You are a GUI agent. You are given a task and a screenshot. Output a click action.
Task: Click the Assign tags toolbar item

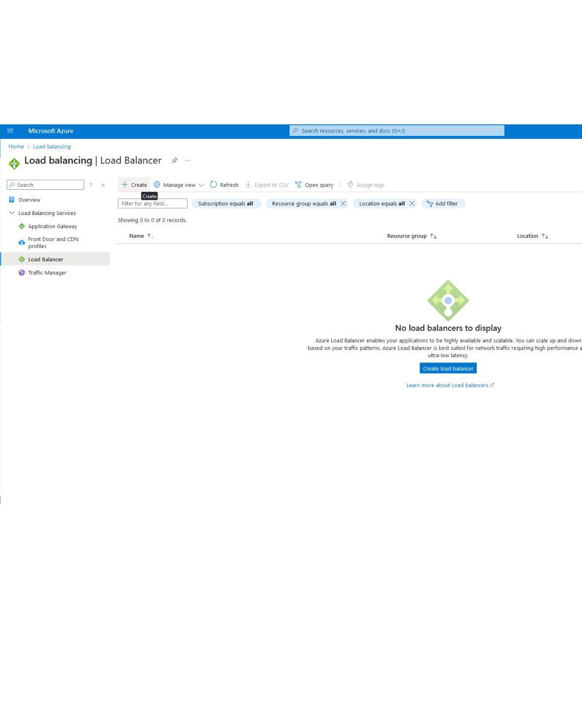pos(366,185)
